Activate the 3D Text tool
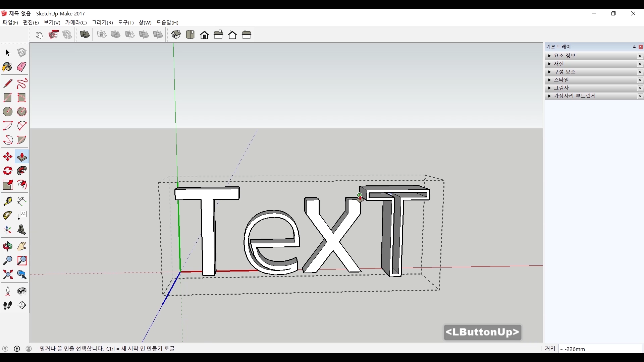644x362 pixels. [21, 230]
